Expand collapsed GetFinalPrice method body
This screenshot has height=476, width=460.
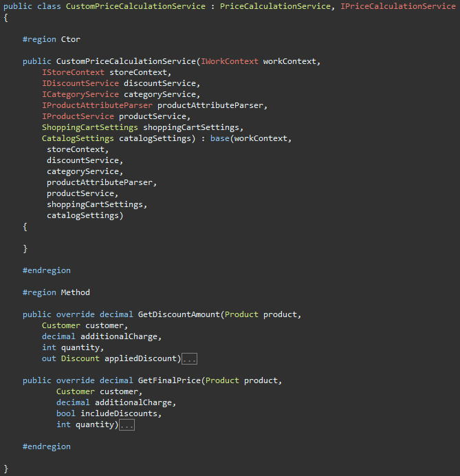pos(127,425)
